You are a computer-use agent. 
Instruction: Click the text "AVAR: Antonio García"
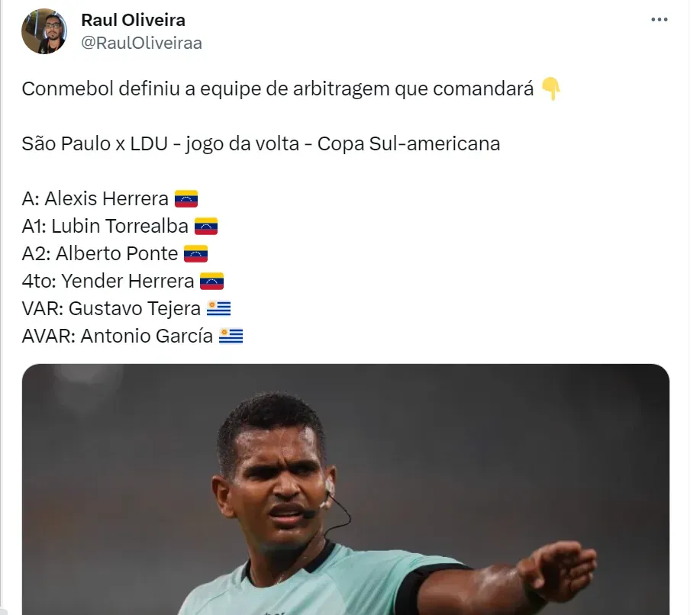pos(118,336)
